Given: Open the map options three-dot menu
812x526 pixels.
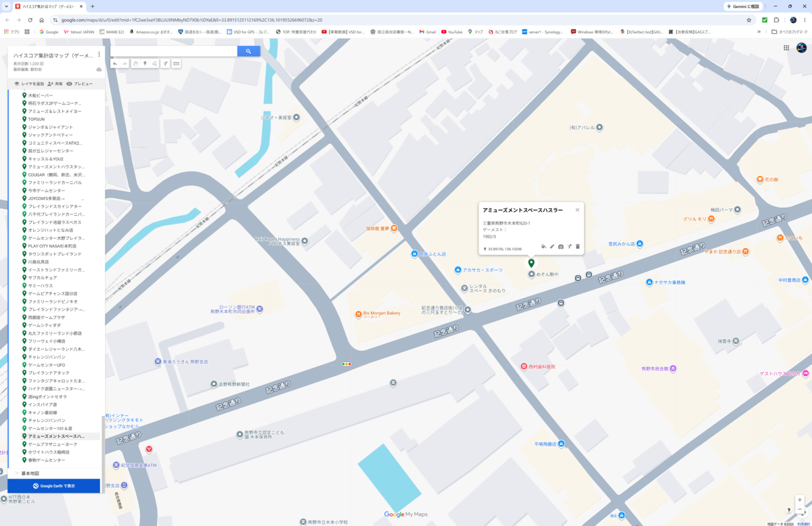Looking at the screenshot, I should 99,55.
